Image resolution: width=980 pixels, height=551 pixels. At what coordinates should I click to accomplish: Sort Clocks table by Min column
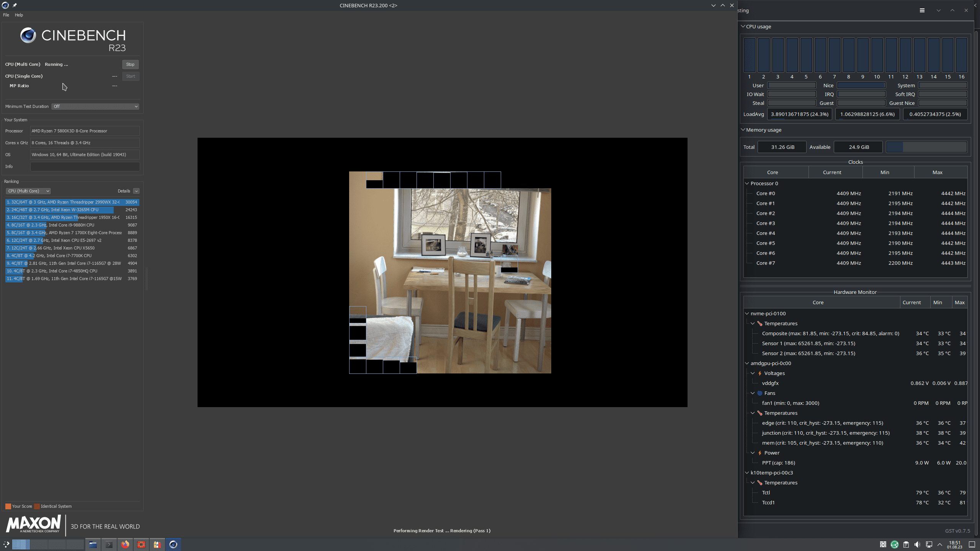[888, 172]
